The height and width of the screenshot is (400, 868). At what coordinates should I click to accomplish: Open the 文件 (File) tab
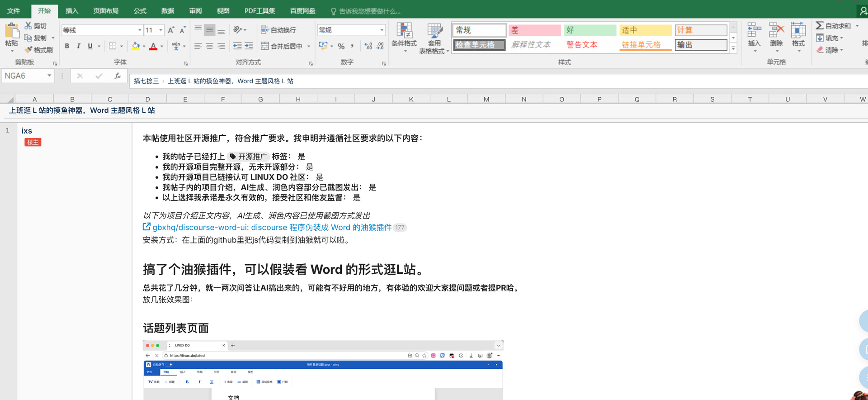(14, 11)
